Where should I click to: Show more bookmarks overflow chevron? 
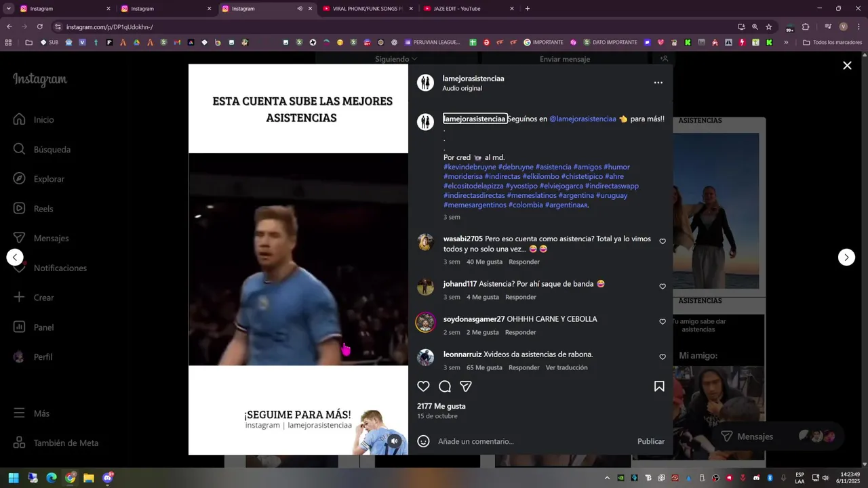786,42
